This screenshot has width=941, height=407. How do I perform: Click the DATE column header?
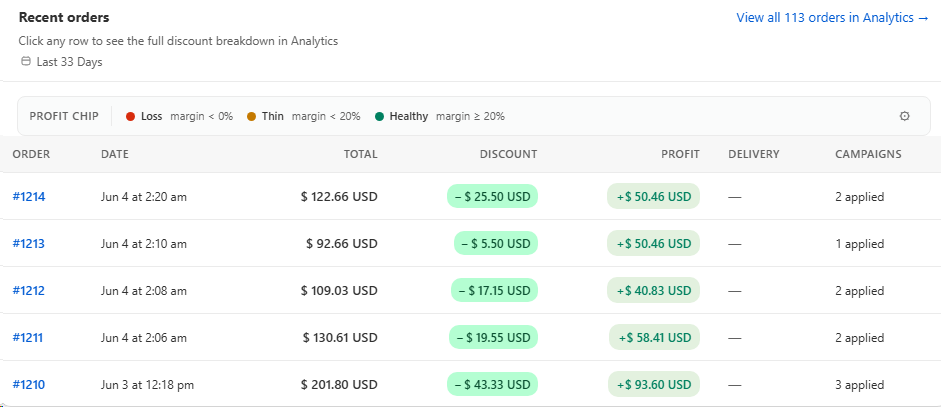pyautogui.click(x=115, y=154)
